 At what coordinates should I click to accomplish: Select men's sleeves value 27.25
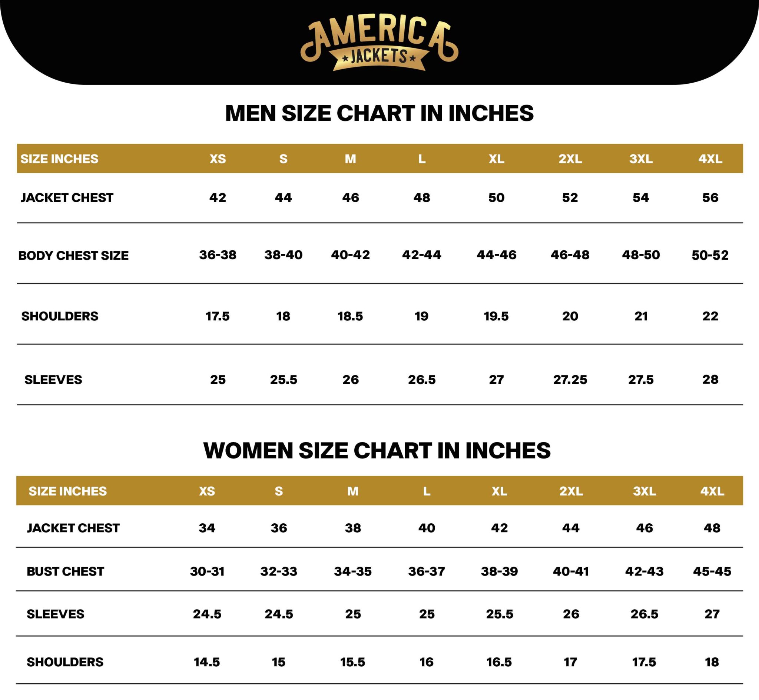click(x=570, y=379)
